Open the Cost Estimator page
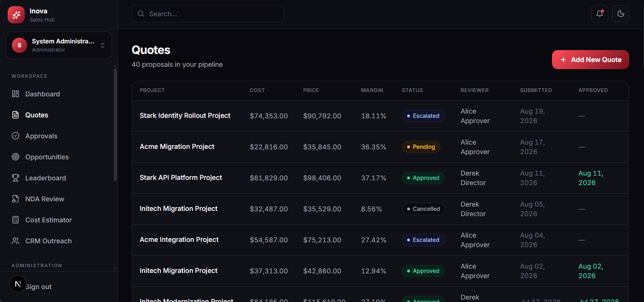Screen dimensions: 644x302 [x=59, y=220]
